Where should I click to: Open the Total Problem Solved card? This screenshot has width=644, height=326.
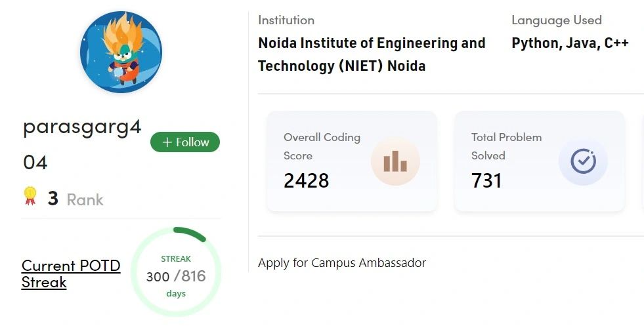(x=540, y=161)
